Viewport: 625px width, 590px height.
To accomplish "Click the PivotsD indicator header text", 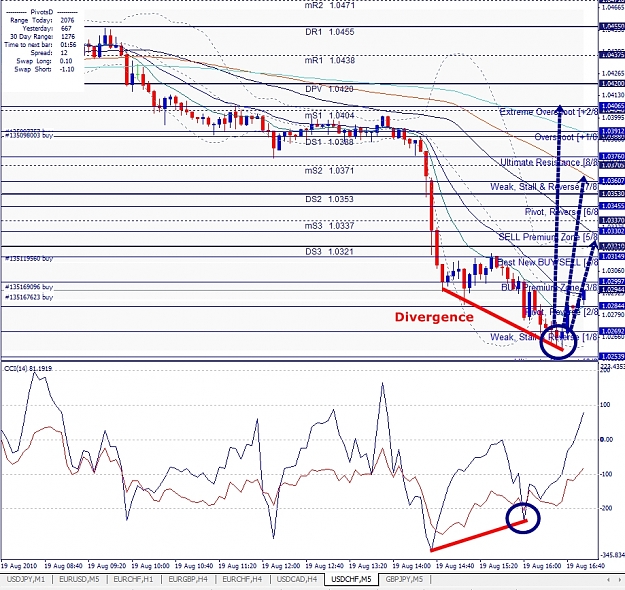I will (x=42, y=12).
